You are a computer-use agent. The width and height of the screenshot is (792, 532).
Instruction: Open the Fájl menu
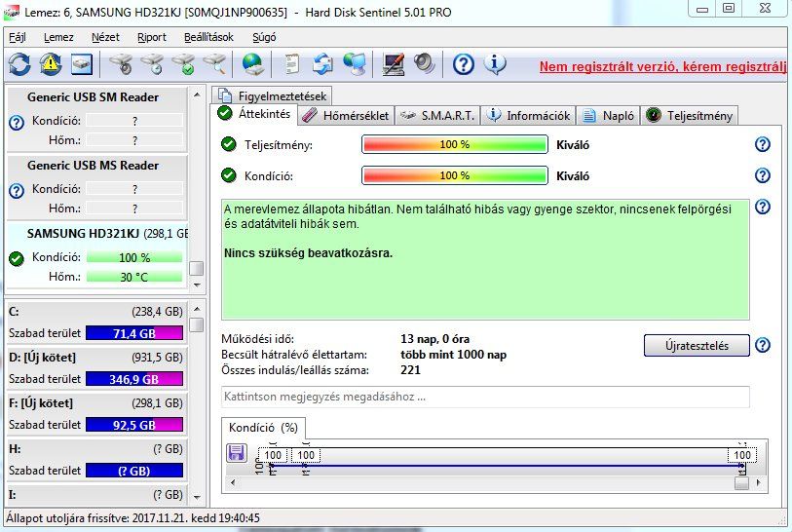18,37
